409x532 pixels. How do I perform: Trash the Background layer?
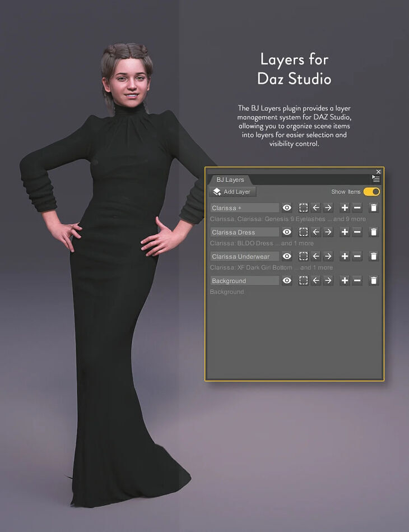374,281
